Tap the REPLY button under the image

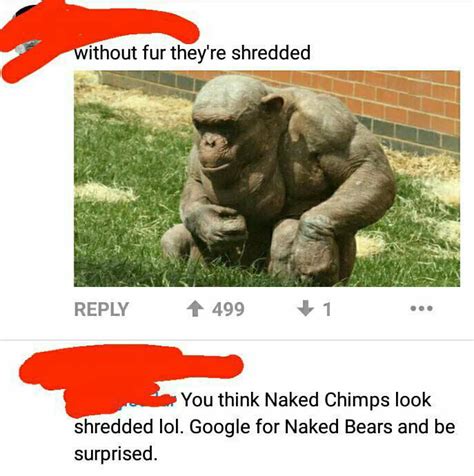tap(101, 309)
